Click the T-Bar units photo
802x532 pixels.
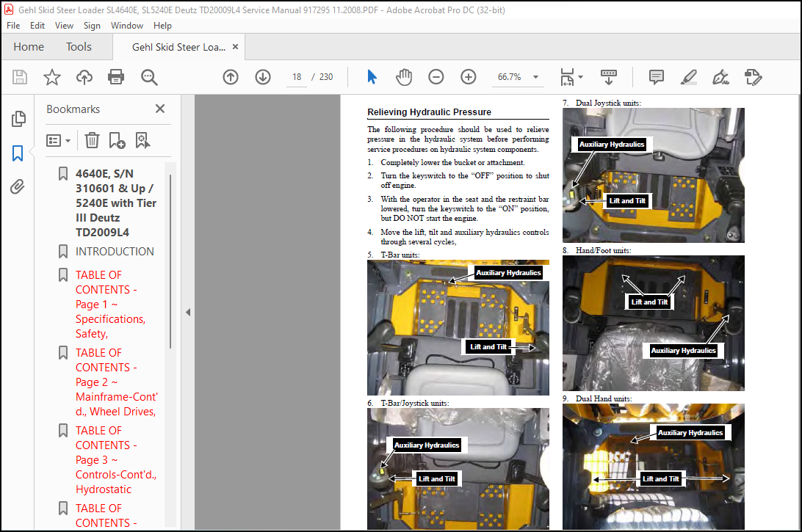tap(458, 327)
